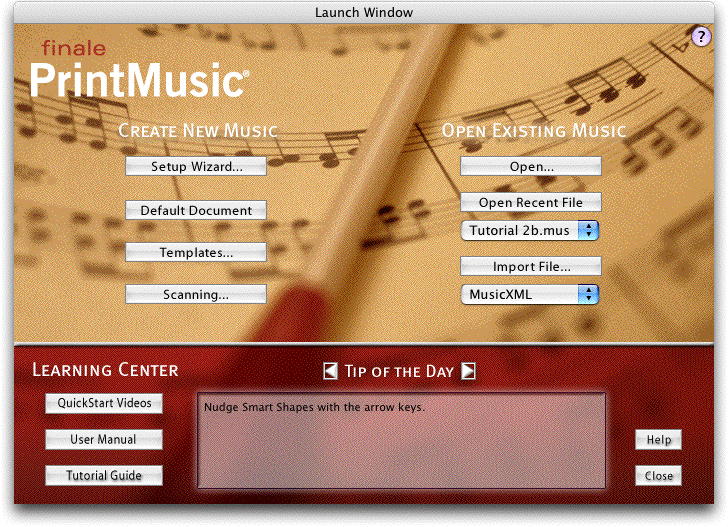The width and height of the screenshot is (728, 527).
Task: Click the Help button
Action: 658,439
